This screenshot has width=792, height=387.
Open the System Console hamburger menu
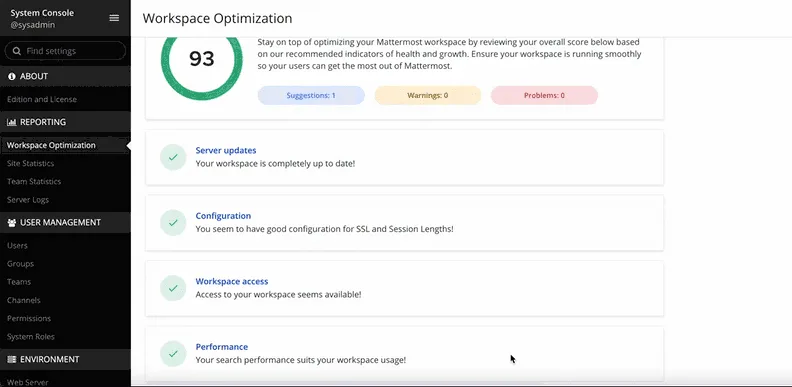click(x=114, y=18)
